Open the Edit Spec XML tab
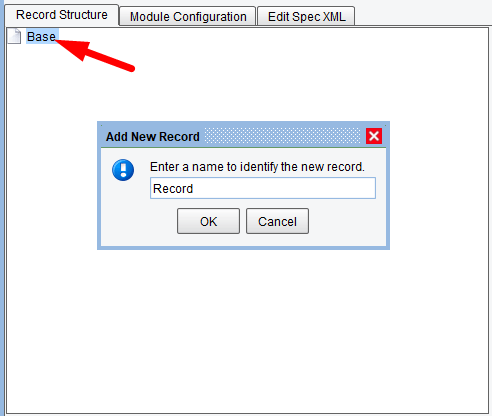The width and height of the screenshot is (492, 416). click(306, 16)
